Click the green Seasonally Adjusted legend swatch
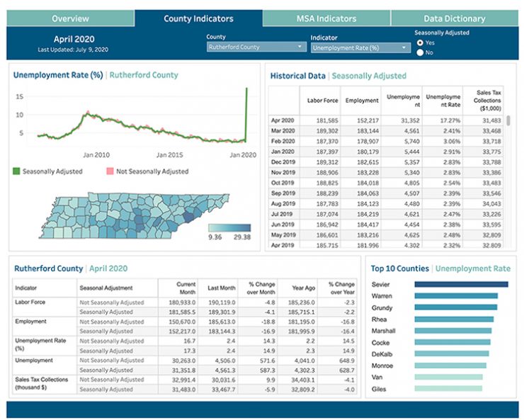The width and height of the screenshot is (524, 420). pos(18,171)
